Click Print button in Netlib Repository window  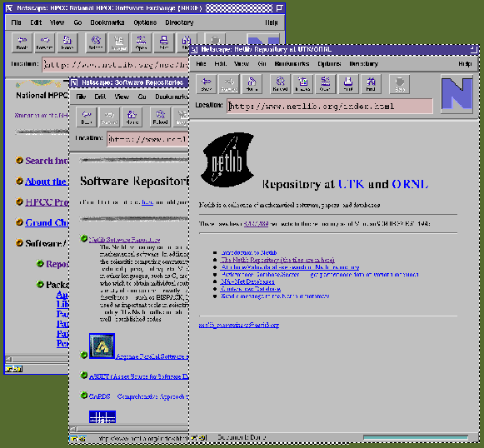click(348, 84)
